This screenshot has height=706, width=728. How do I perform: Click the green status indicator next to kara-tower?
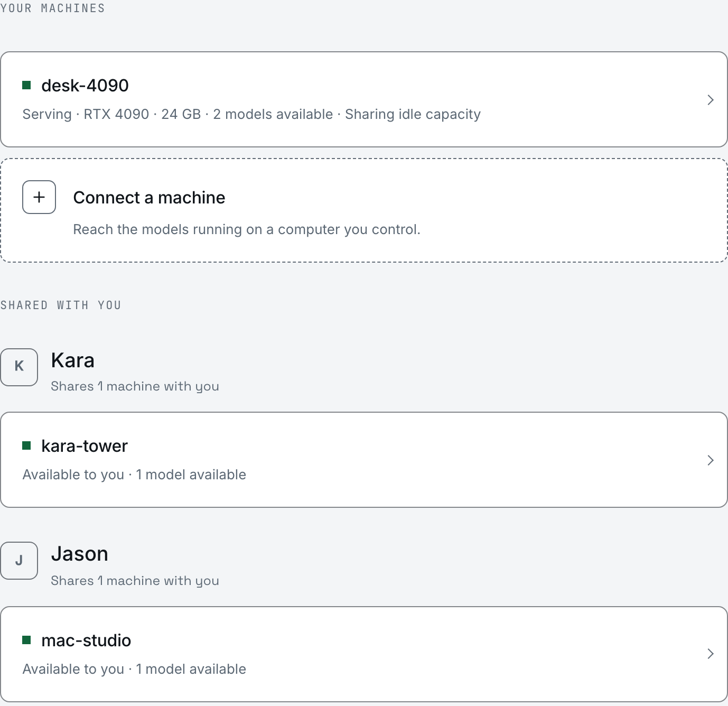click(26, 445)
